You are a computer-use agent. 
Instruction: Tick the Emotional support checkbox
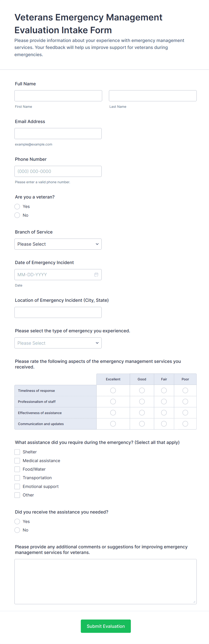17,486
